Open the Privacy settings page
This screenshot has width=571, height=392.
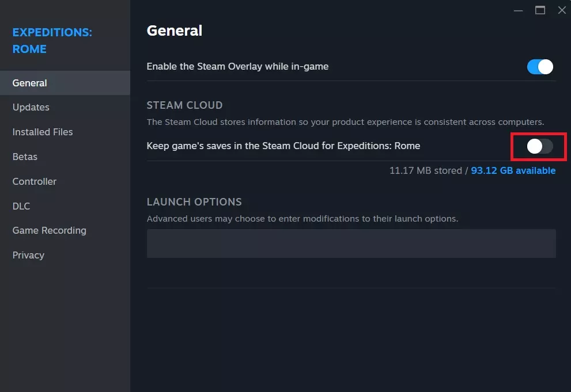tap(28, 255)
